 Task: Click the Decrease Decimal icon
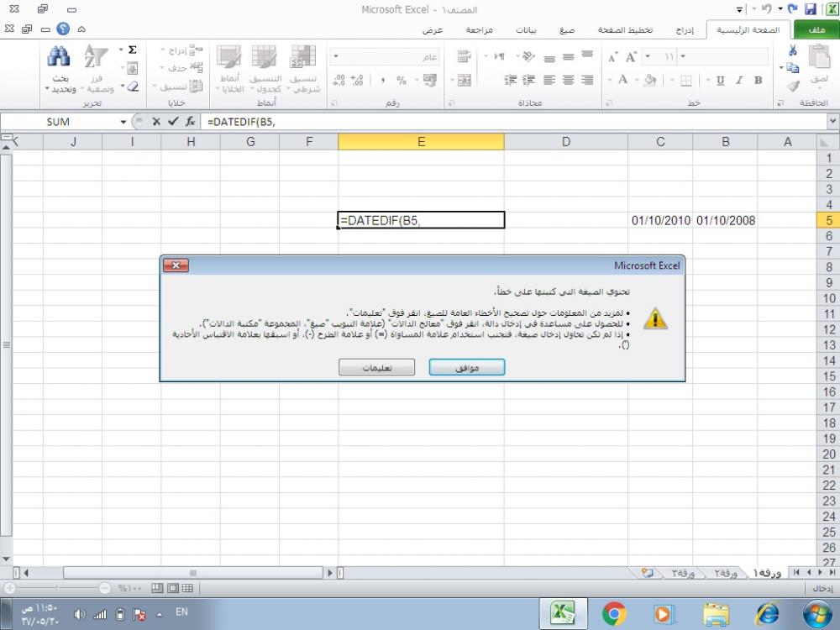click(339, 81)
